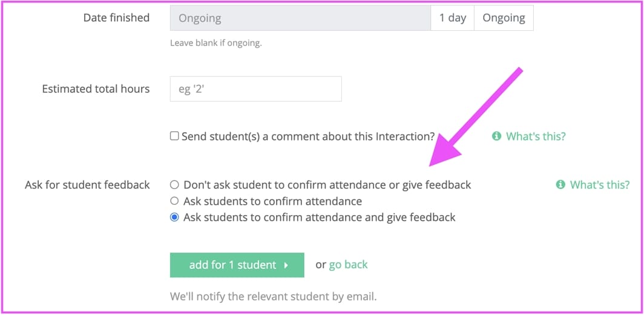Click the Ongoing button next to 1 day
644x315 pixels.
coord(504,18)
